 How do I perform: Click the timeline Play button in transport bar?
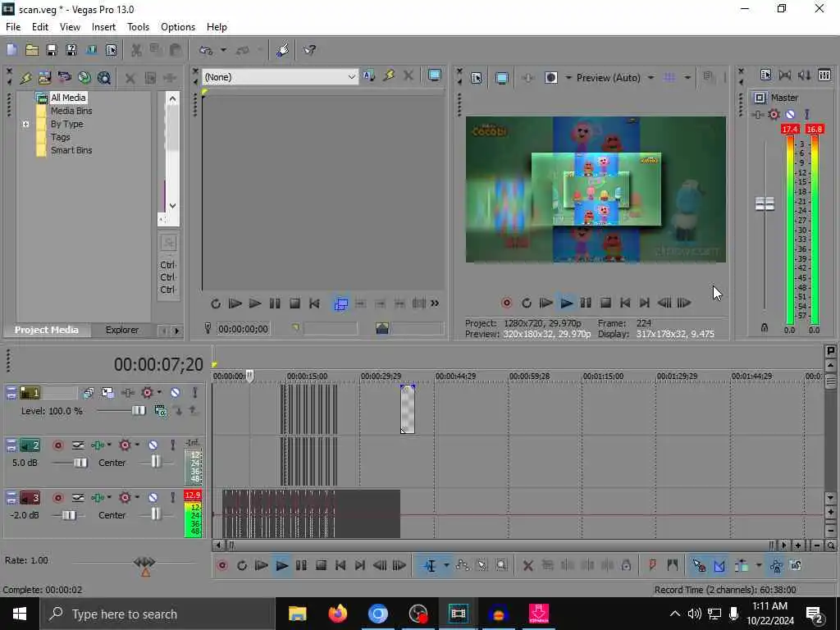coord(281,566)
